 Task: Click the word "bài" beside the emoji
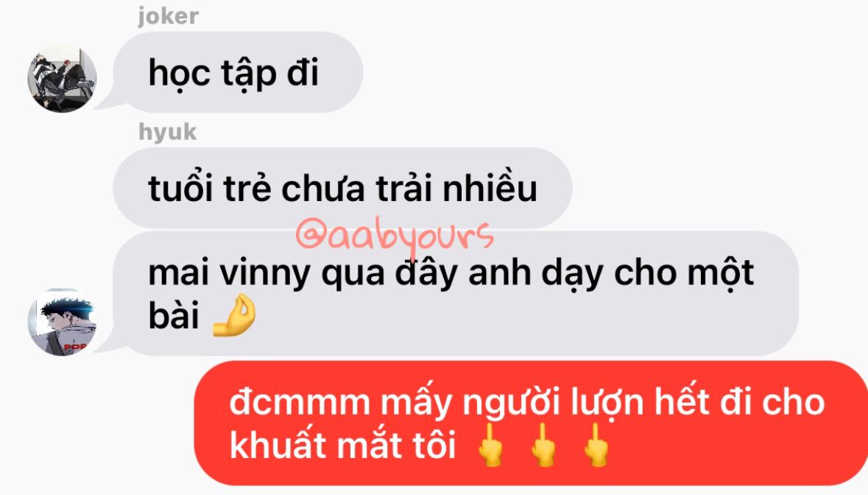pyautogui.click(x=174, y=315)
